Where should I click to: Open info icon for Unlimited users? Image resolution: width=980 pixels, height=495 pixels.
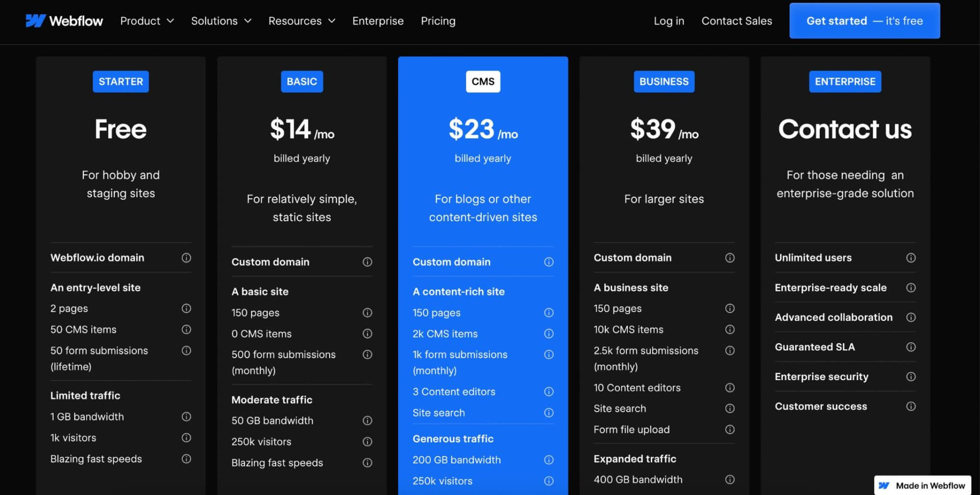[x=911, y=258]
